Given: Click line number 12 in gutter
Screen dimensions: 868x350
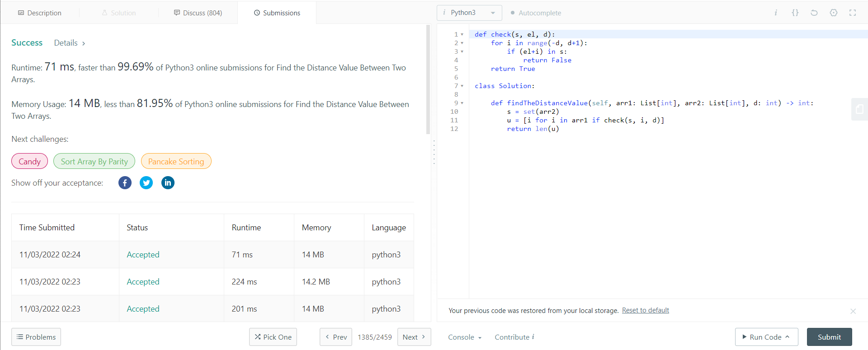Looking at the screenshot, I should [x=454, y=129].
